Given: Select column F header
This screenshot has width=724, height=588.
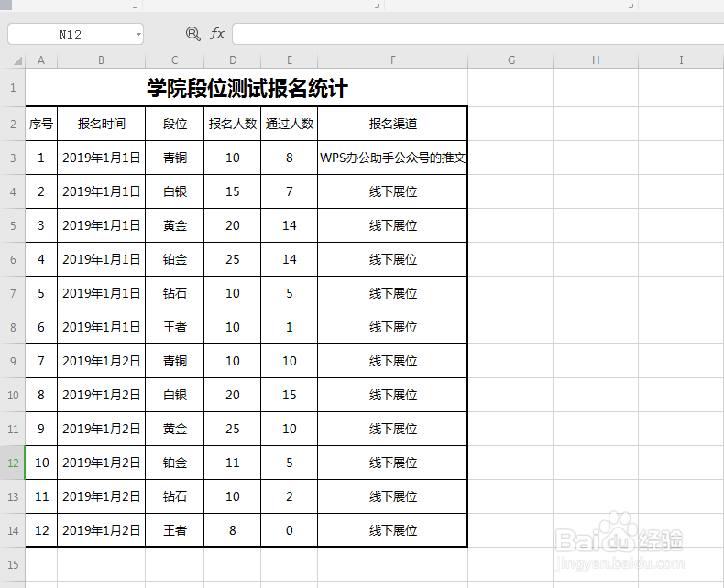Looking at the screenshot, I should click(x=392, y=60).
